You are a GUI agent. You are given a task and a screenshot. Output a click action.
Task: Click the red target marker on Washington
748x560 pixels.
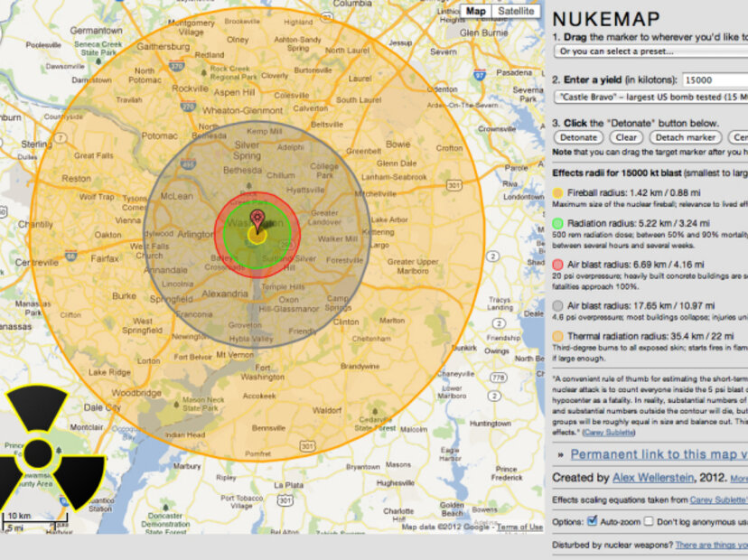tap(257, 219)
